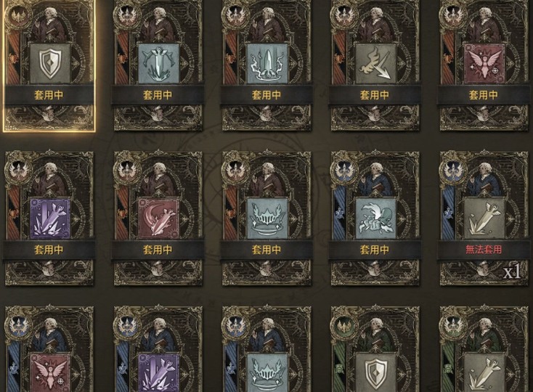Select the shield icon on green-striped card
Viewport: 533px width, 392px height.
click(x=375, y=372)
